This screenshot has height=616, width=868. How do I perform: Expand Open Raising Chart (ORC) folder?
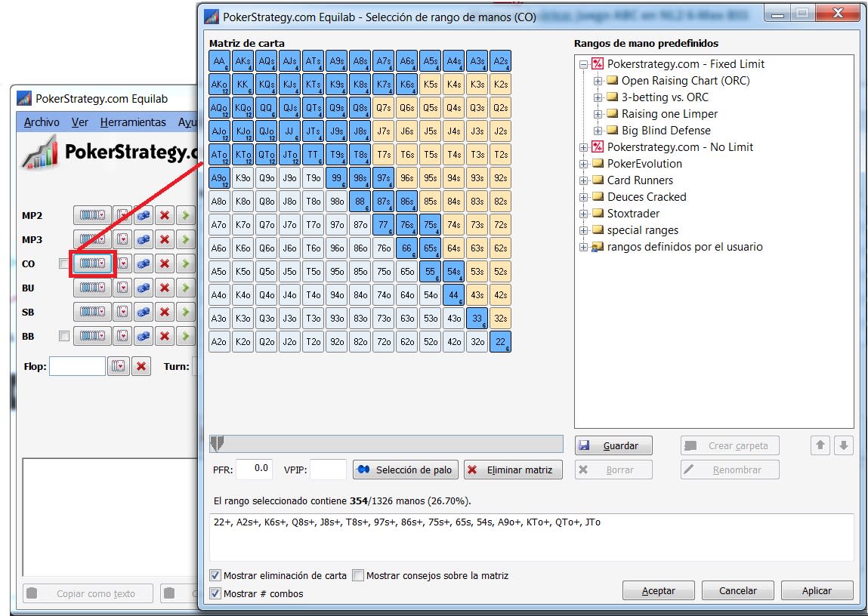tap(598, 81)
